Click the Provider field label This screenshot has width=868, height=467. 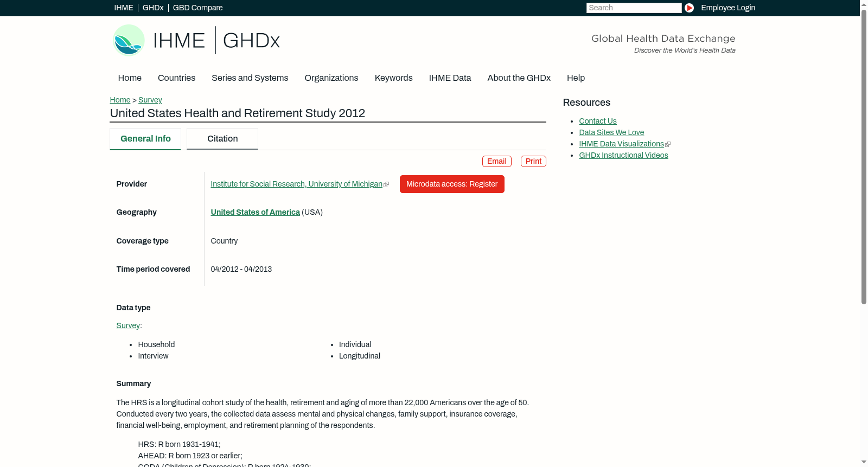point(132,184)
